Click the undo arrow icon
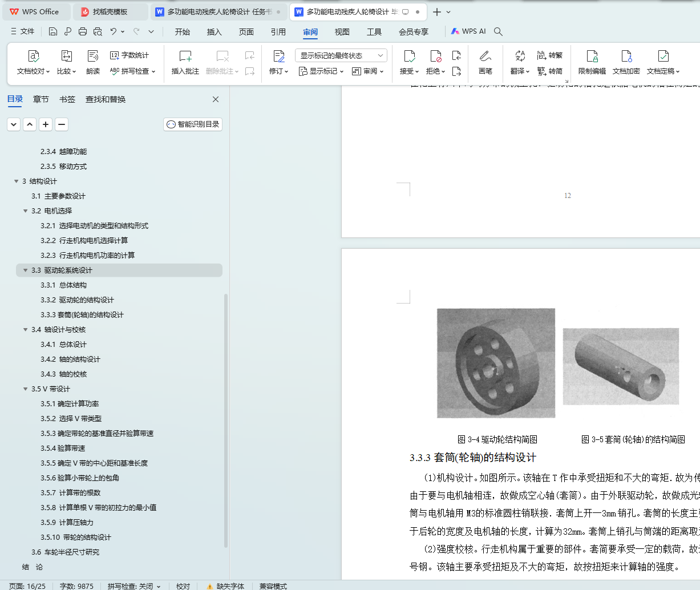The image size is (700, 590). coord(114,31)
